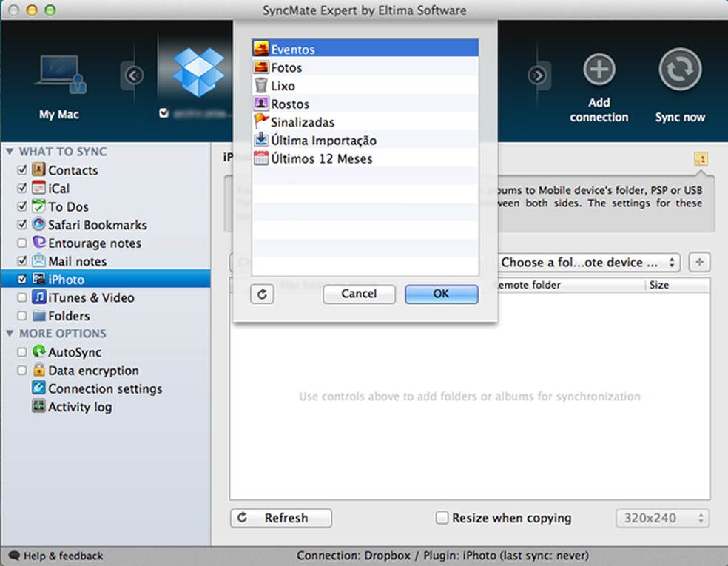
Task: Click the Safari Bookmarks compass icon
Action: coord(38,224)
